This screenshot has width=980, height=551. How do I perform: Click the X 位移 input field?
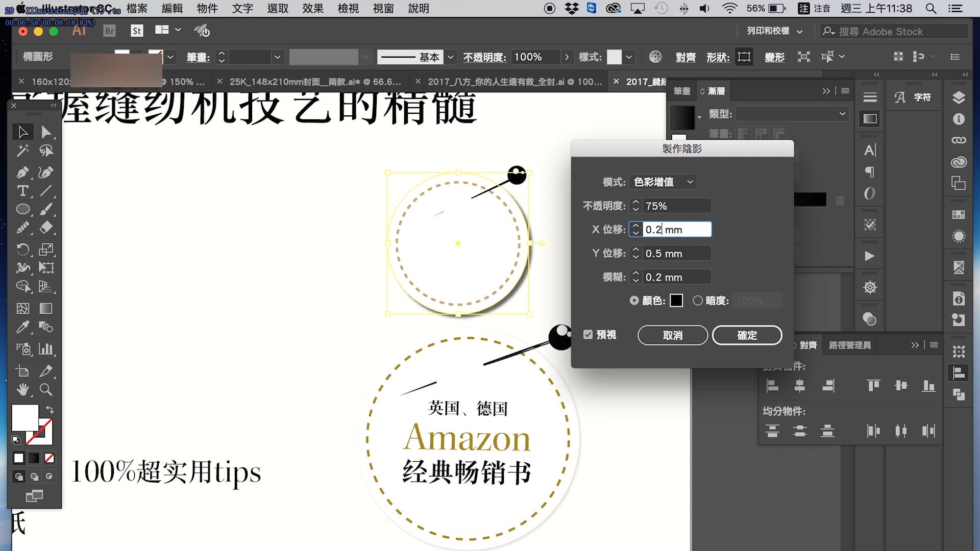[x=676, y=230]
